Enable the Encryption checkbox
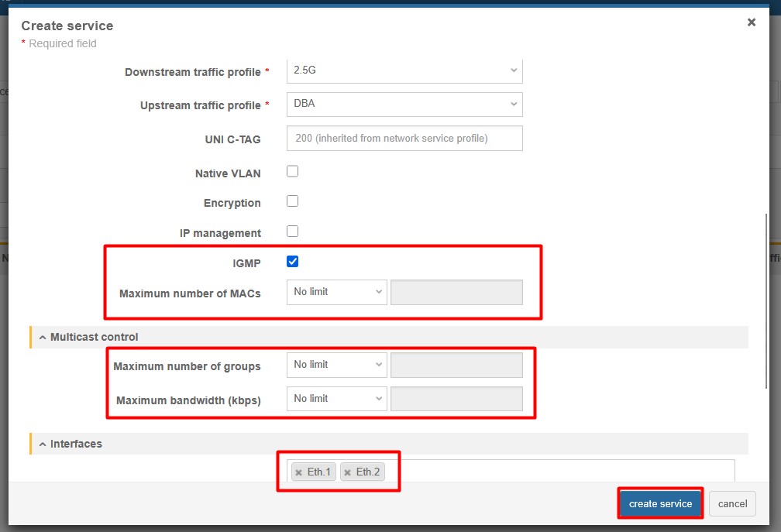This screenshot has width=781, height=532. [x=292, y=201]
